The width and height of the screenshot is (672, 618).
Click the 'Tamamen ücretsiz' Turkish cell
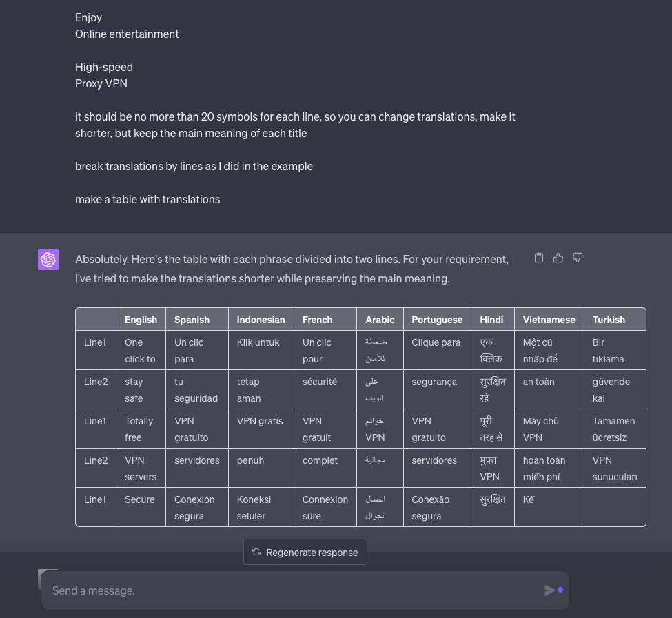[615, 429]
